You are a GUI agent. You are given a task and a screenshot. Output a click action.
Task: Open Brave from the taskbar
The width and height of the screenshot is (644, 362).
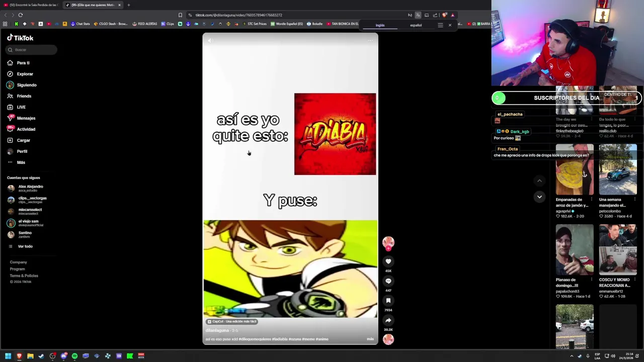click(x=19, y=356)
